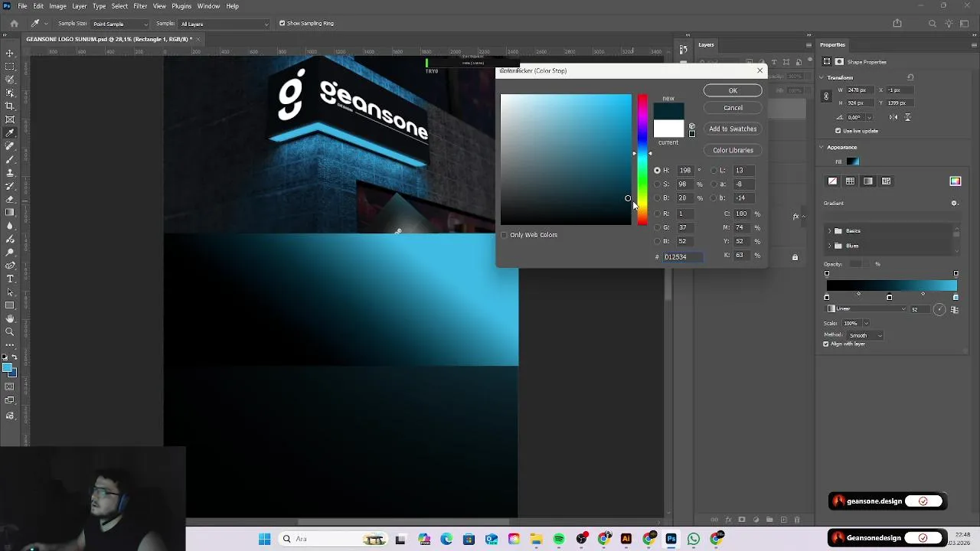Click the reset transform icon
980x551 pixels.
click(x=910, y=77)
